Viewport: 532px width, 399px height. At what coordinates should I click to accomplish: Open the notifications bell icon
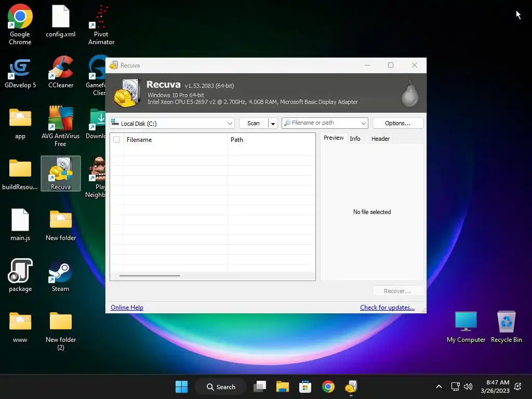[x=518, y=387]
